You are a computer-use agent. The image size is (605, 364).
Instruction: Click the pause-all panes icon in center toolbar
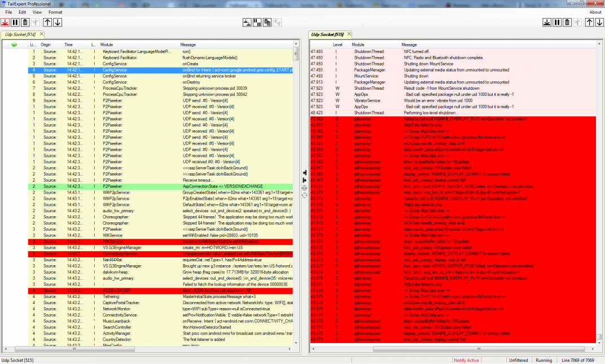pyautogui.click(x=257, y=22)
